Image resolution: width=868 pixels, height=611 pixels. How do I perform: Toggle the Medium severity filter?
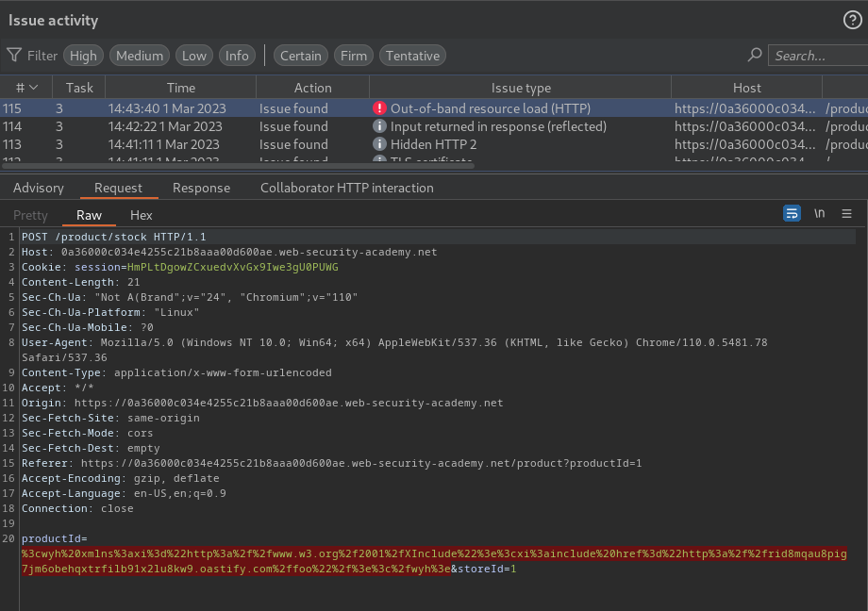click(140, 56)
